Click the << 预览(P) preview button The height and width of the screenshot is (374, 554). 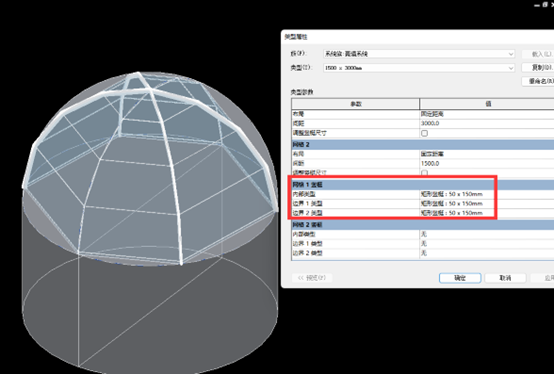tap(312, 278)
